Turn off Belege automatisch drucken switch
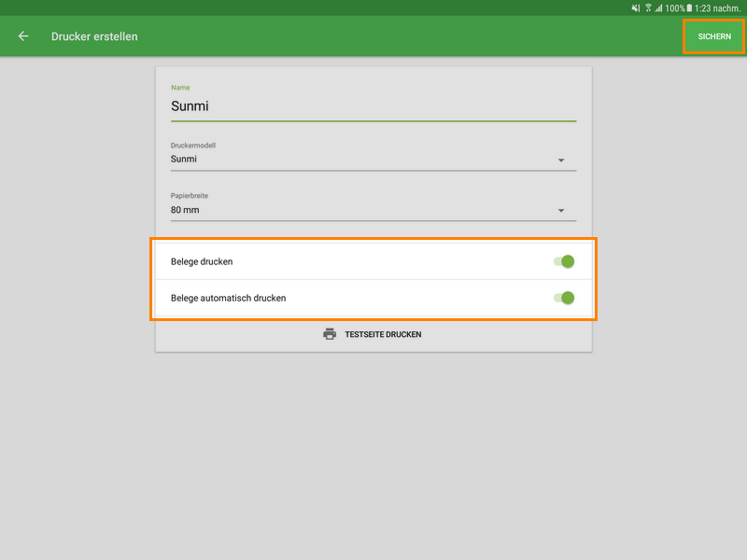The image size is (747, 560). click(564, 298)
